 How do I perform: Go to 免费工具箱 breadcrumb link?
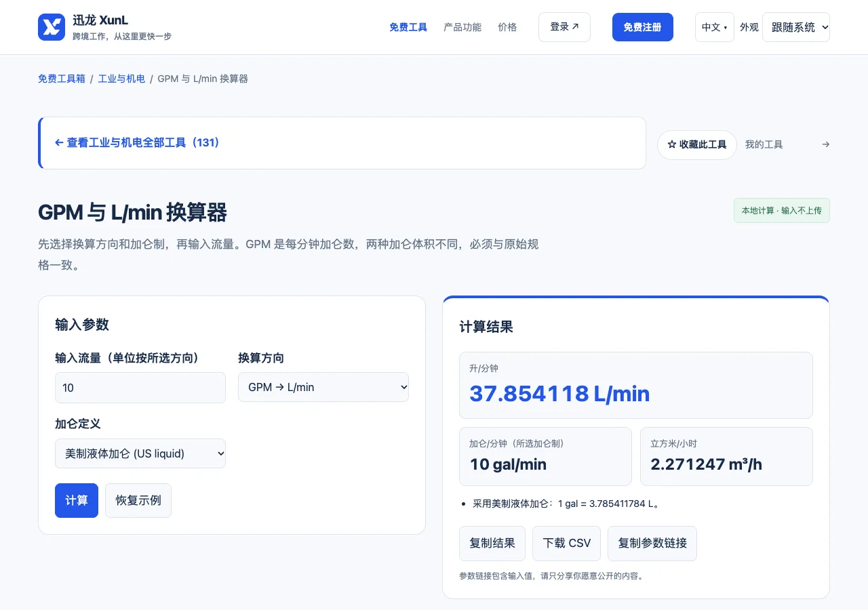pos(62,79)
